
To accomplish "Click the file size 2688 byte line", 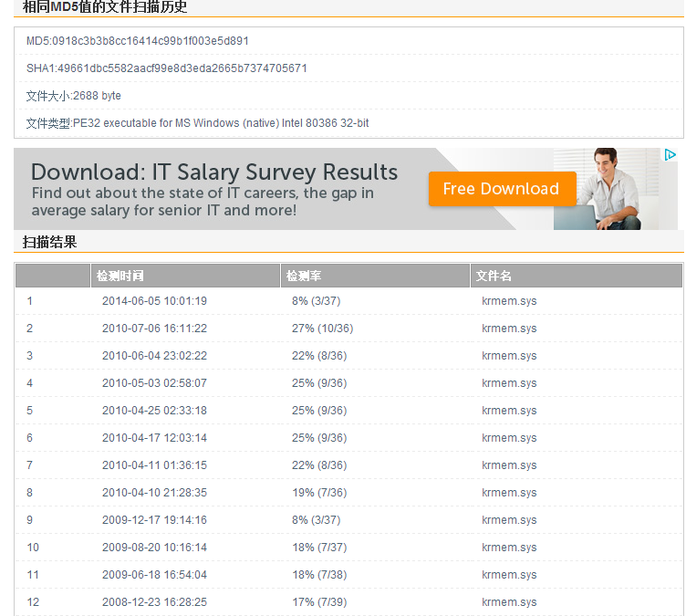I will click(x=74, y=96).
